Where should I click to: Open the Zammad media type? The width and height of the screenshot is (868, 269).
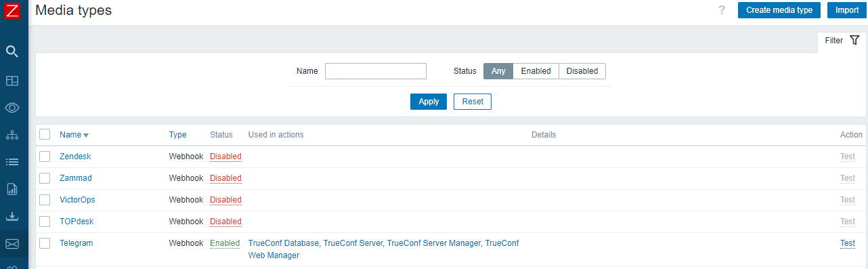click(76, 178)
